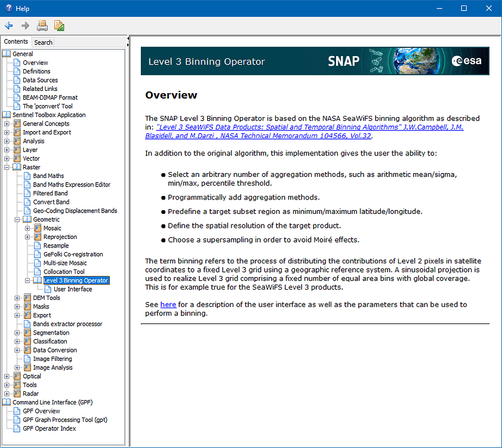Click the Command Line Interface book icon
The height and width of the screenshot is (448, 502).
pyautogui.click(x=7, y=402)
